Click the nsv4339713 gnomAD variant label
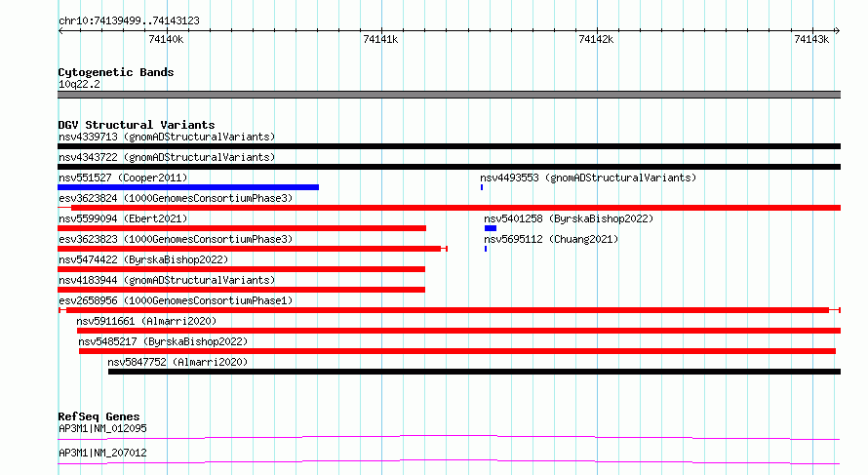Screen dimensions: 868x475 167,137
